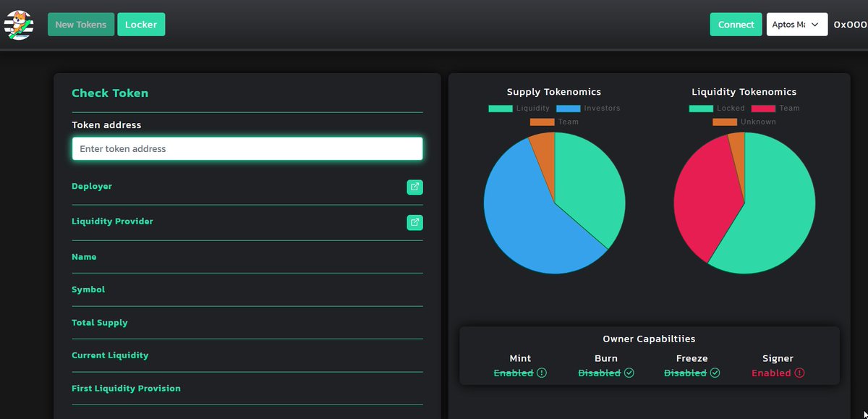Toggle the Liquidity legend swatch in Supply Tokenomics
868x419 pixels.
coord(501,109)
